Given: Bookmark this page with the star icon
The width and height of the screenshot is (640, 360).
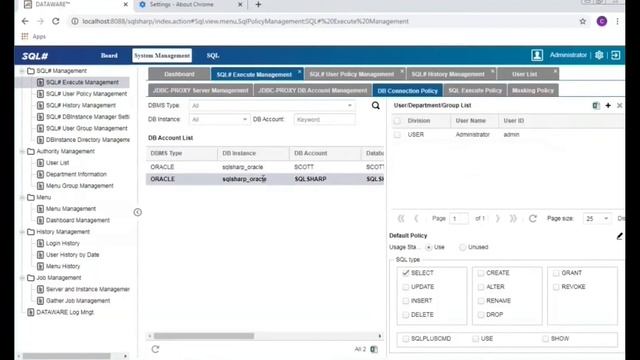Looking at the screenshot, I should coord(582,21).
